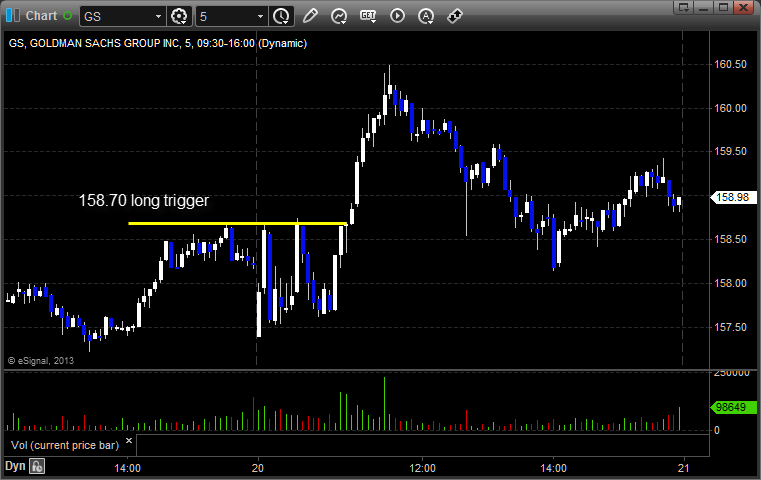Click the Vol (current price bar) label
This screenshot has width=761, height=480.
(65, 445)
